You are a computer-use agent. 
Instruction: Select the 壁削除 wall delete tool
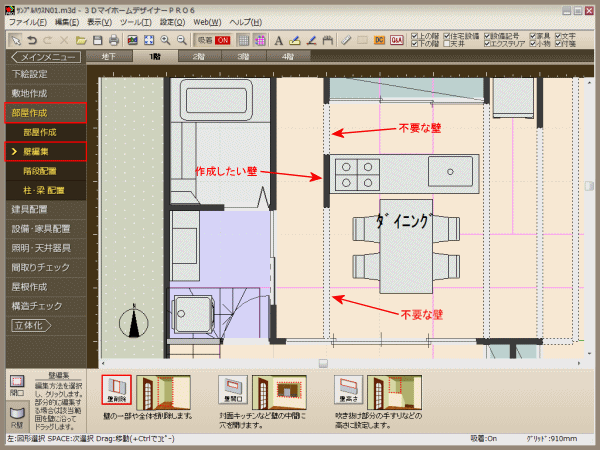(116, 388)
